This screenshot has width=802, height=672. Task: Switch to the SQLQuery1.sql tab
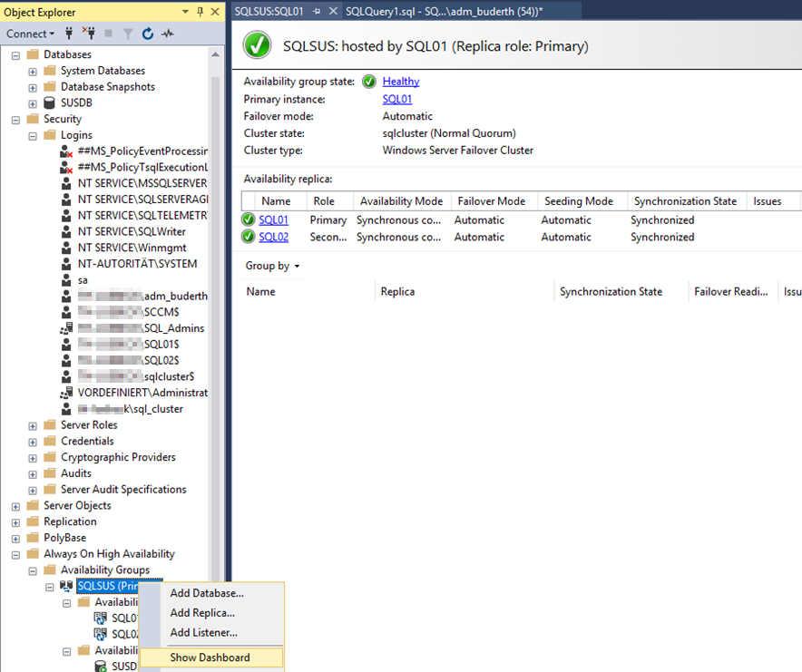444,11
